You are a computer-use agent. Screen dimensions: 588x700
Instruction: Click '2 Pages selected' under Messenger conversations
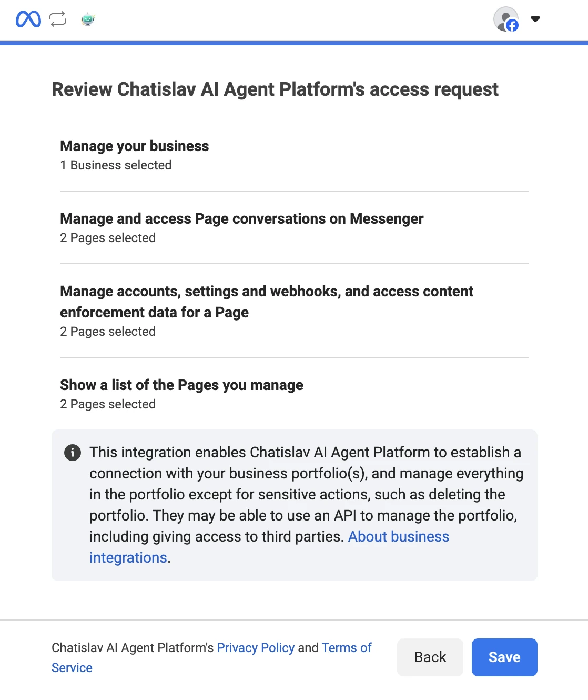click(108, 238)
